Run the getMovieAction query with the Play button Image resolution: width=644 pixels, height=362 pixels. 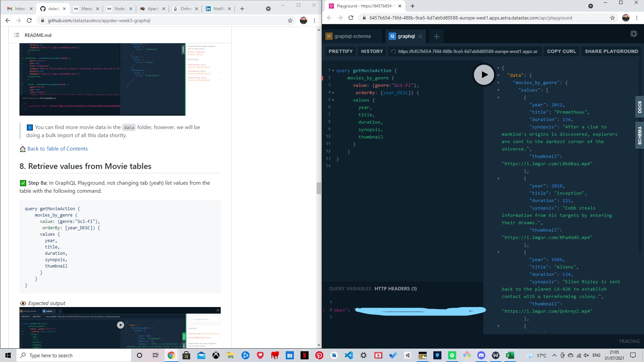click(484, 74)
